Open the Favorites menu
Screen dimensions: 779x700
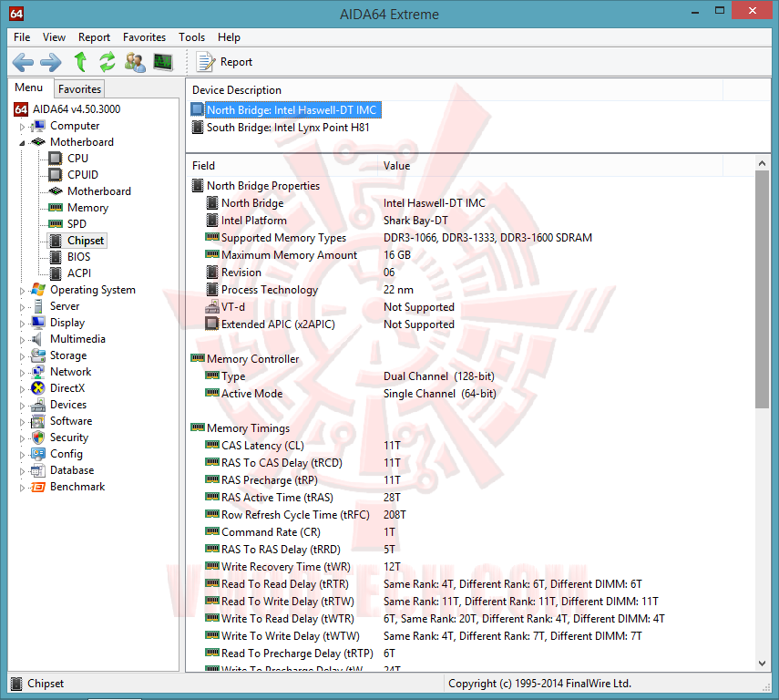pyautogui.click(x=145, y=37)
